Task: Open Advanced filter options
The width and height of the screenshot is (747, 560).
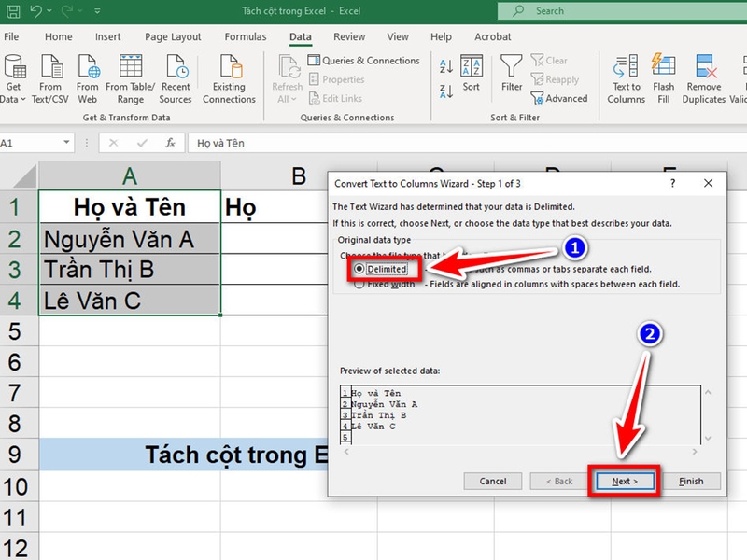Action: click(x=559, y=99)
